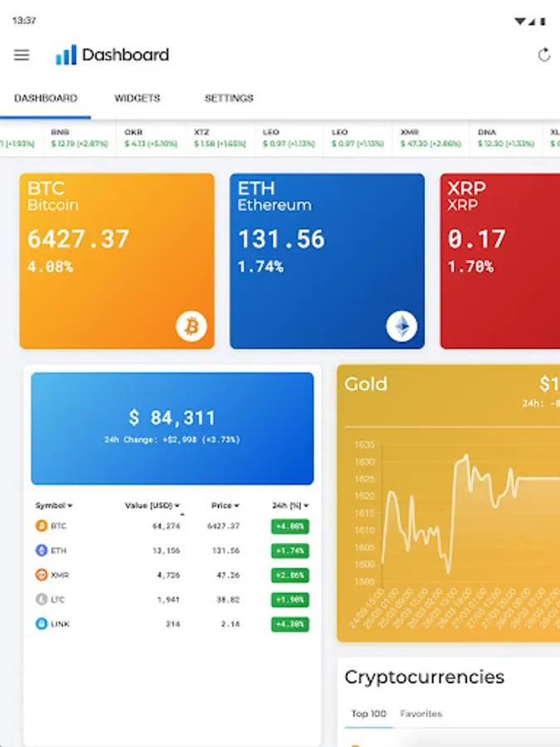
Task: Click the refresh icon in the header
Action: coord(544,56)
